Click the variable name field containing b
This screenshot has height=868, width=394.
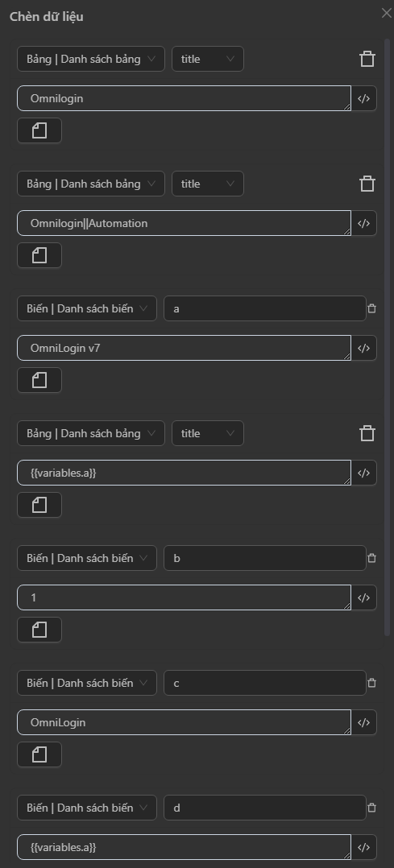(265, 558)
